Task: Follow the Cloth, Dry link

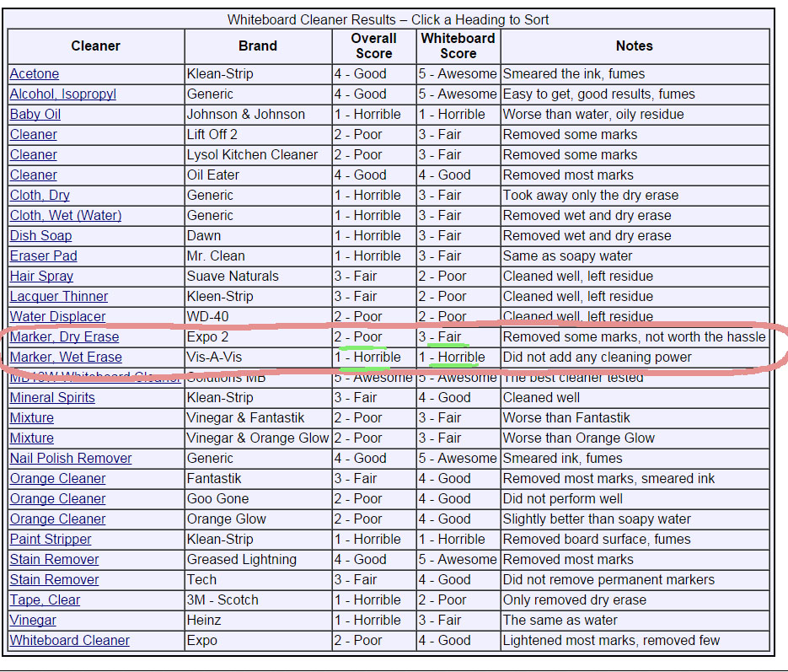Action: click(40, 195)
